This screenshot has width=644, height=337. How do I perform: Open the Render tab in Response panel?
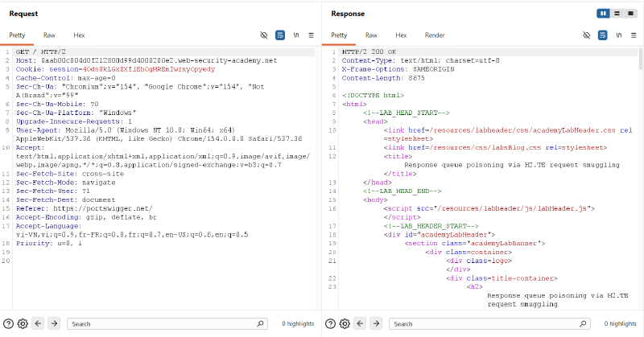[435, 35]
